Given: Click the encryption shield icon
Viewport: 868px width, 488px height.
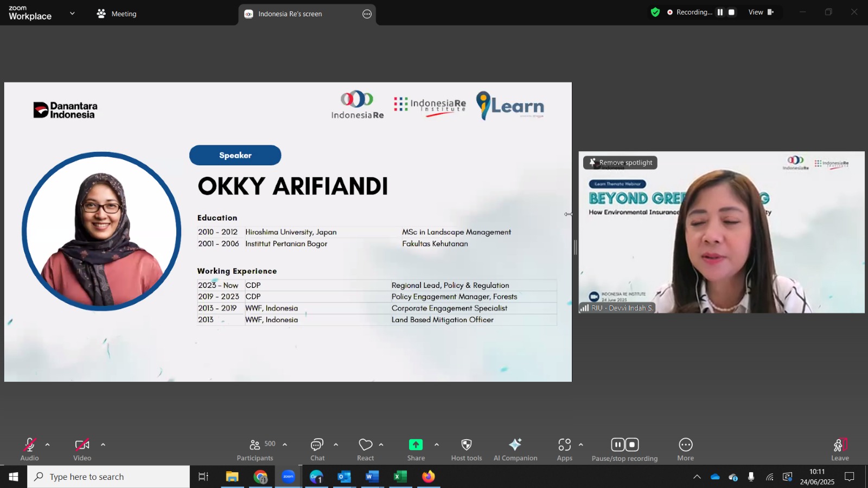Looking at the screenshot, I should coord(655,12).
